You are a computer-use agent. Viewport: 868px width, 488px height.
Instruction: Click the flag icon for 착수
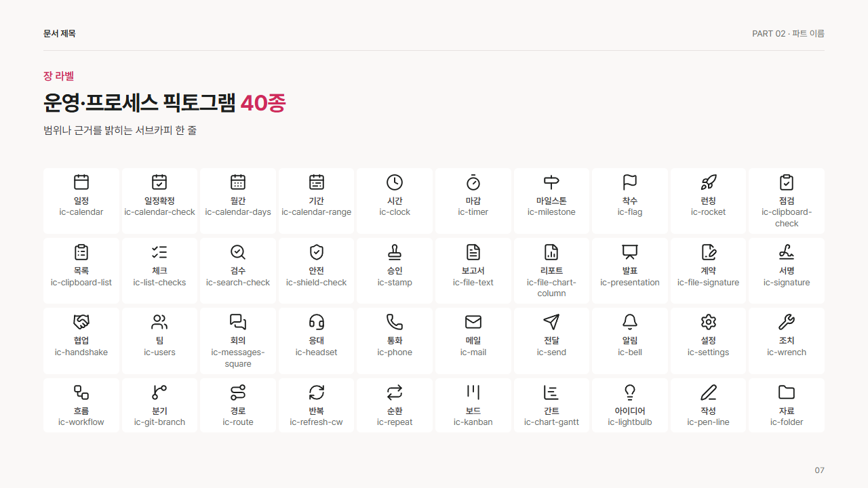(630, 182)
